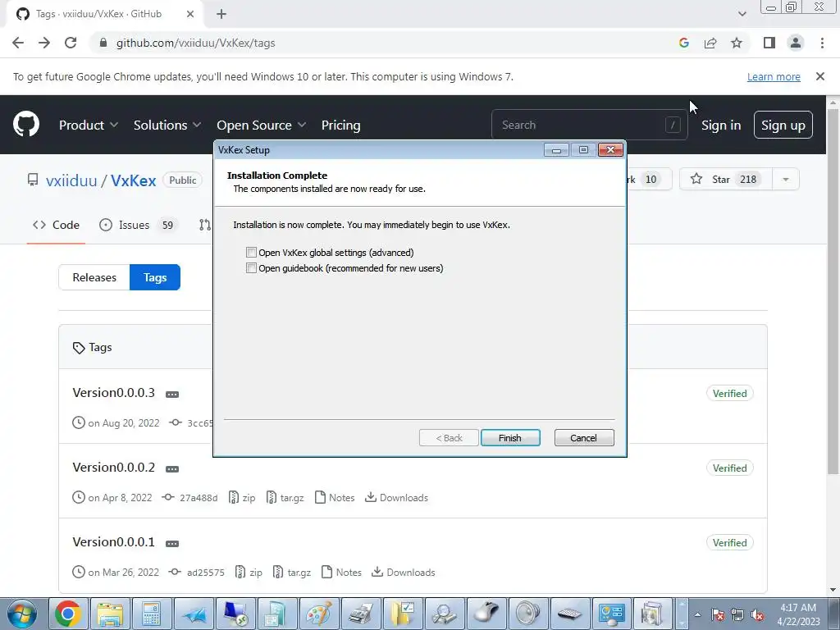Check Open guidebook checkbox
This screenshot has width=840, height=630.
(251, 268)
